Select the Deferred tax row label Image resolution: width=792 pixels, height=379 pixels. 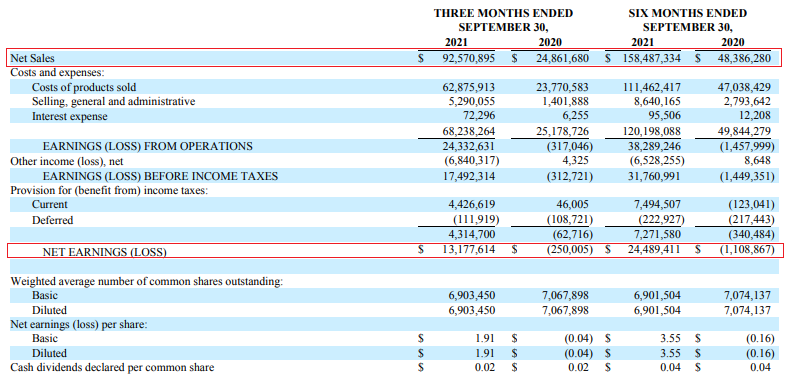pos(53,220)
